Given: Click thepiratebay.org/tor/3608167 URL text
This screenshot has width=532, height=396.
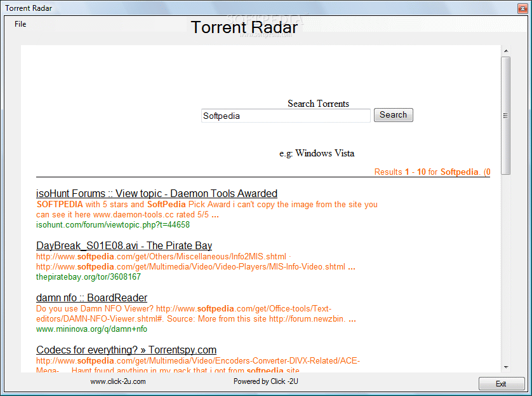Looking at the screenshot, I should [88, 277].
